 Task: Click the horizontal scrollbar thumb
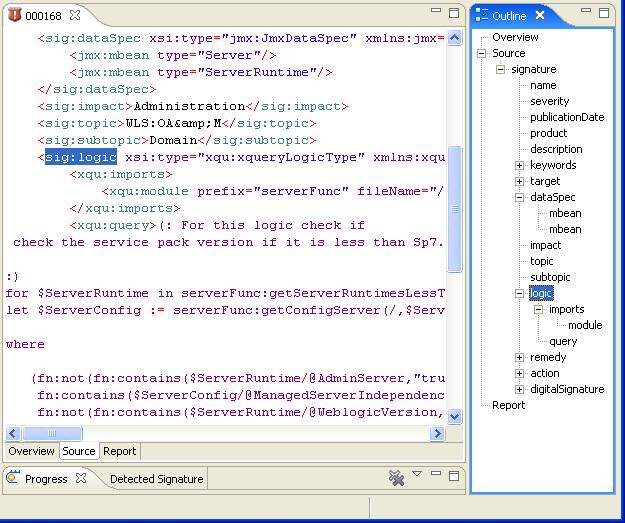pos(52,433)
